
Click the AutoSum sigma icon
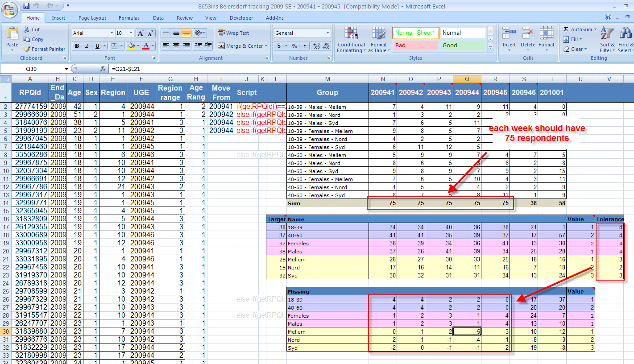pos(566,29)
